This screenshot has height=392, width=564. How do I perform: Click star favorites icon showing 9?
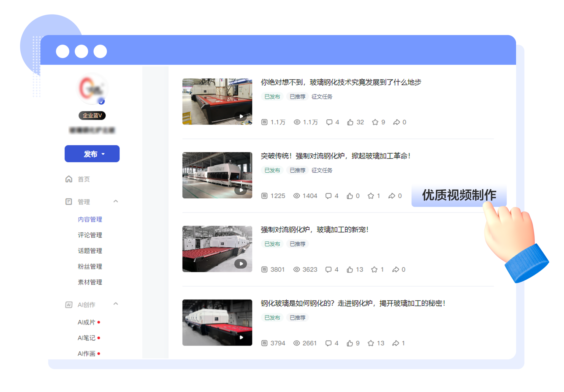pos(375,122)
